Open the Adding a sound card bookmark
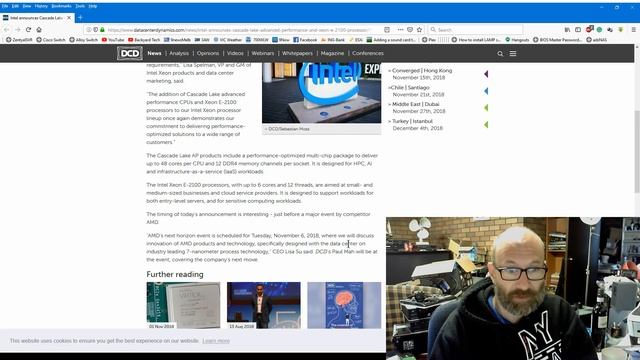Screen dimensions: 640x360 tap(391, 40)
